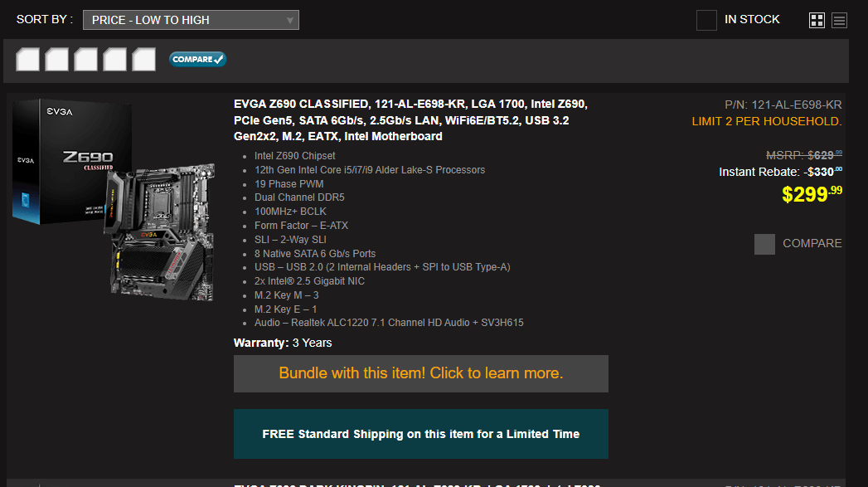Check the COMPARE box for Z690 Classified
Screen dimensions: 868x487
pyautogui.click(x=764, y=244)
